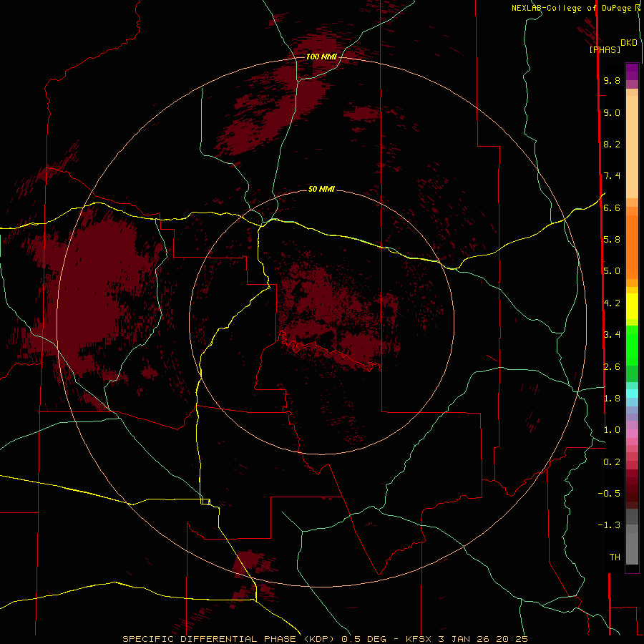Click the 1.0 scale value
Screen dimensions: 644x644
pyautogui.click(x=612, y=430)
